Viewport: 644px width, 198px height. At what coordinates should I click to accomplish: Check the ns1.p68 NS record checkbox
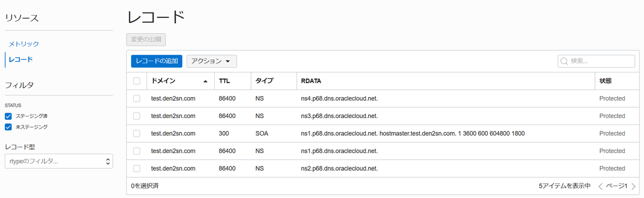(136, 151)
